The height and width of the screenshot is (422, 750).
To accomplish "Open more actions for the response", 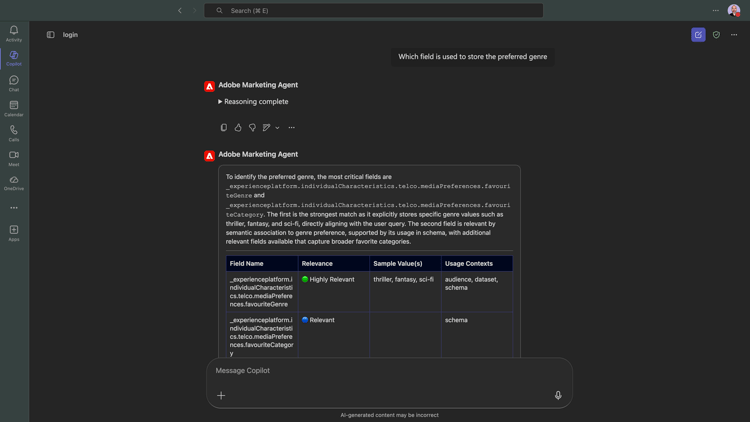I will point(291,127).
